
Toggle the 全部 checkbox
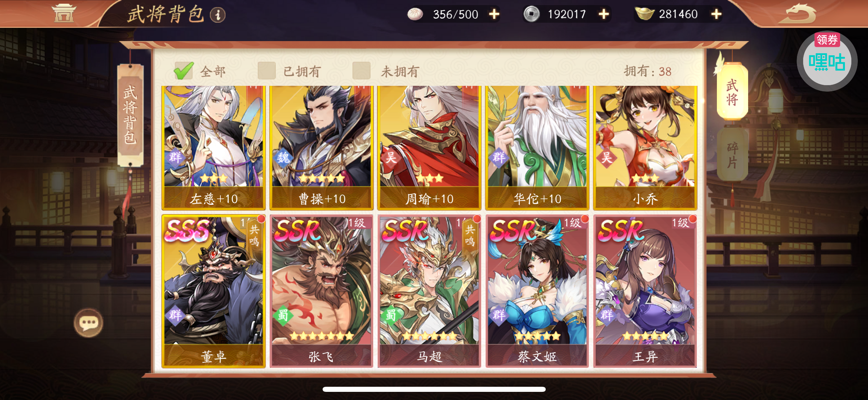pos(184,71)
